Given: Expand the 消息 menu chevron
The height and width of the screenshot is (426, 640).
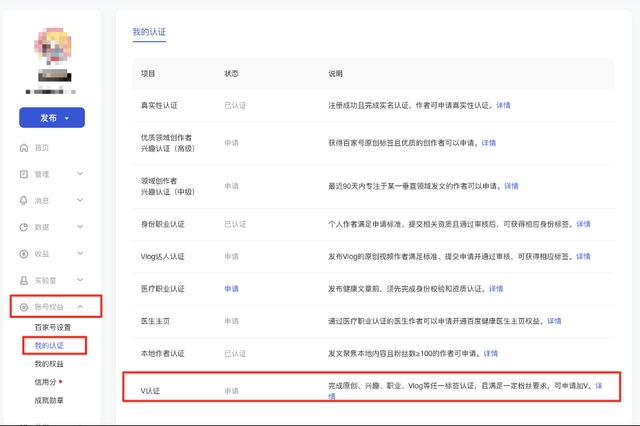Looking at the screenshot, I should pyautogui.click(x=80, y=200).
